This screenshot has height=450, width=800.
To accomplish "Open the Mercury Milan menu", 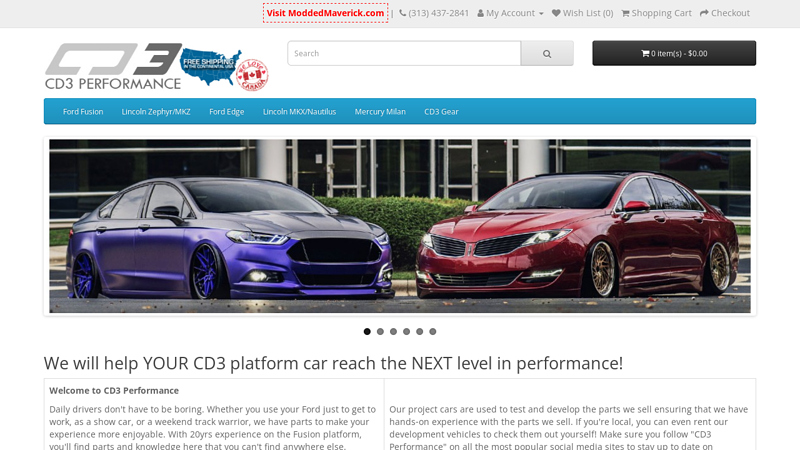I will 380,111.
